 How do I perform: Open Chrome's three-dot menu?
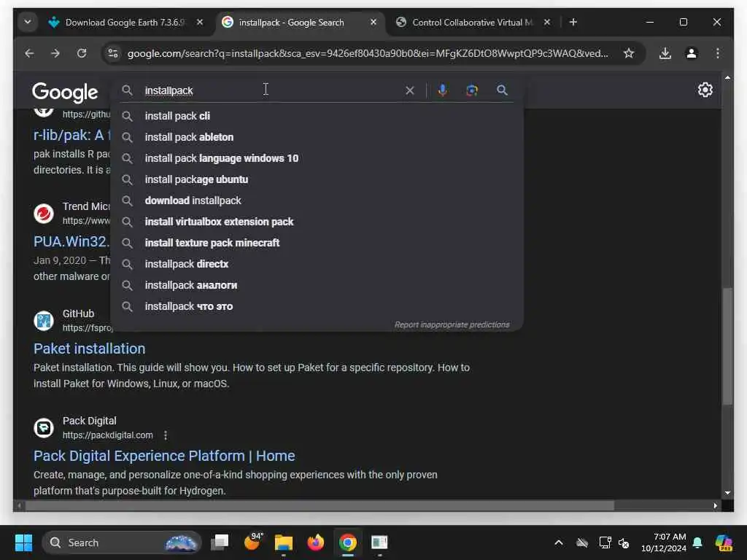click(x=718, y=53)
